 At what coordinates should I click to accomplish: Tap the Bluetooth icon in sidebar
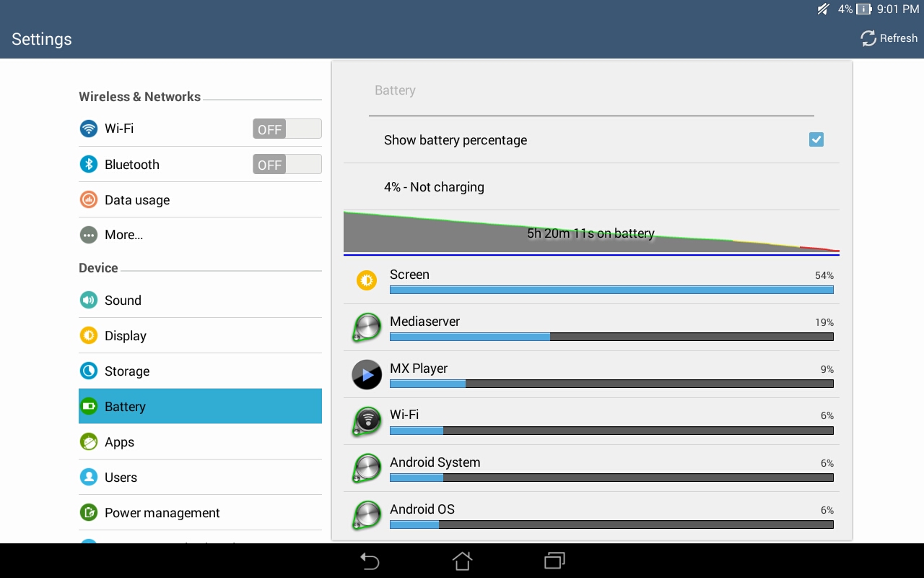(x=88, y=164)
